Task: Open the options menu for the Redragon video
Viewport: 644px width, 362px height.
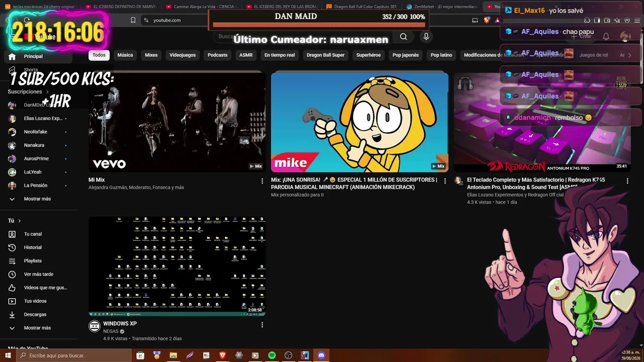Action: point(627,181)
